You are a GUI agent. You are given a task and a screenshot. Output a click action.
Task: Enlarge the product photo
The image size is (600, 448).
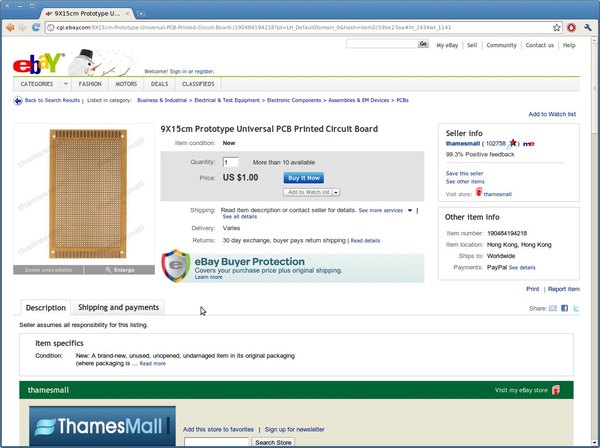click(x=120, y=270)
